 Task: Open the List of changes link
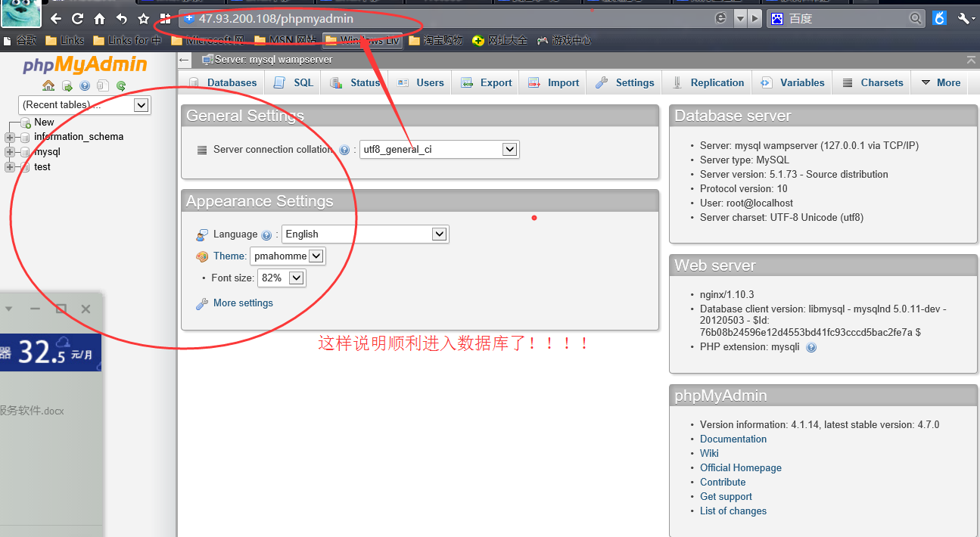pyautogui.click(x=733, y=511)
